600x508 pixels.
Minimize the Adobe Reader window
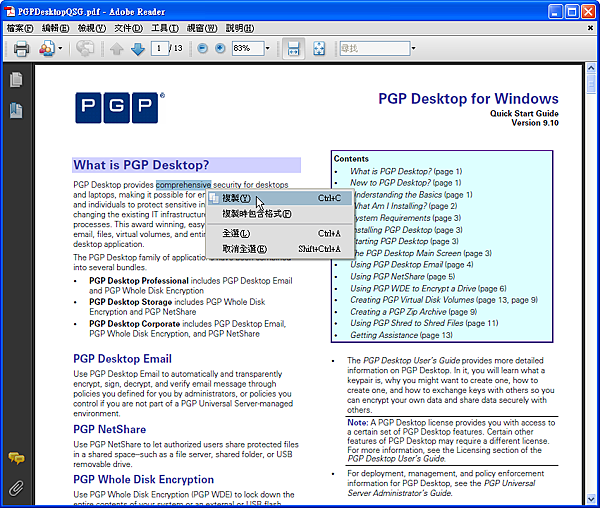pos(555,11)
